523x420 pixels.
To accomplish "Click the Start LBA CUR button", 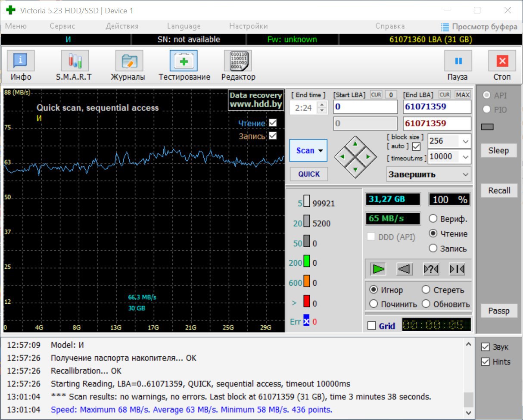I will coord(376,94).
